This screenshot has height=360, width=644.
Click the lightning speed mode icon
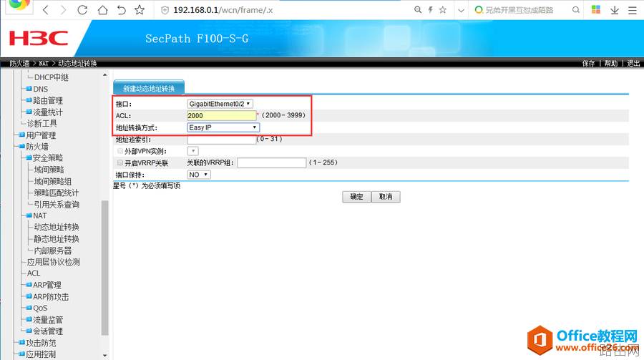[x=430, y=10]
